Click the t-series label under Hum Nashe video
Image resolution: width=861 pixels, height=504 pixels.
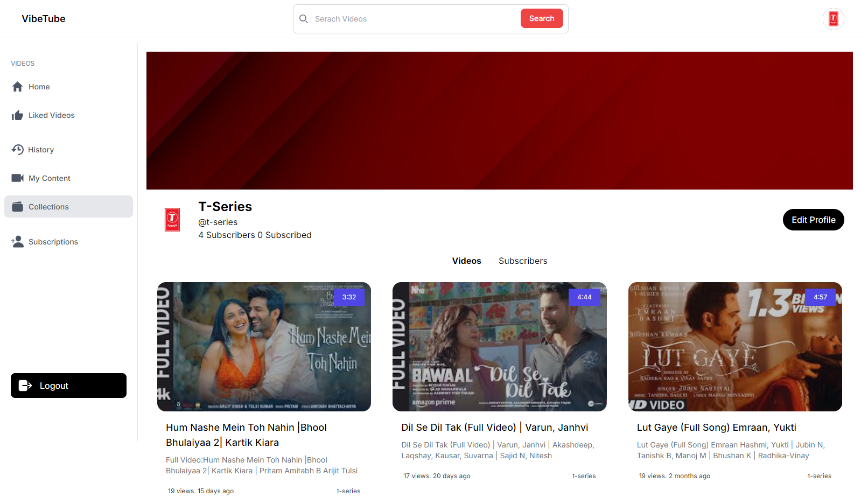point(348,491)
